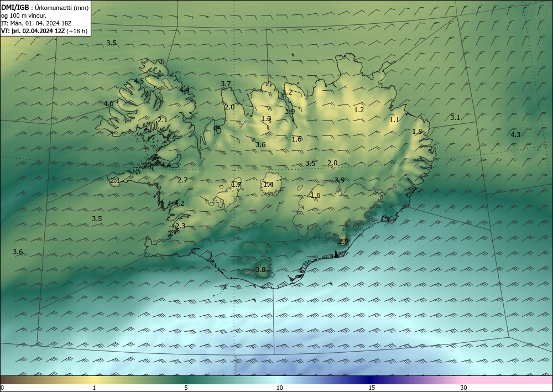Click the 4.5 value on the map
The width and height of the screenshot is (553, 392).
click(x=139, y=81)
